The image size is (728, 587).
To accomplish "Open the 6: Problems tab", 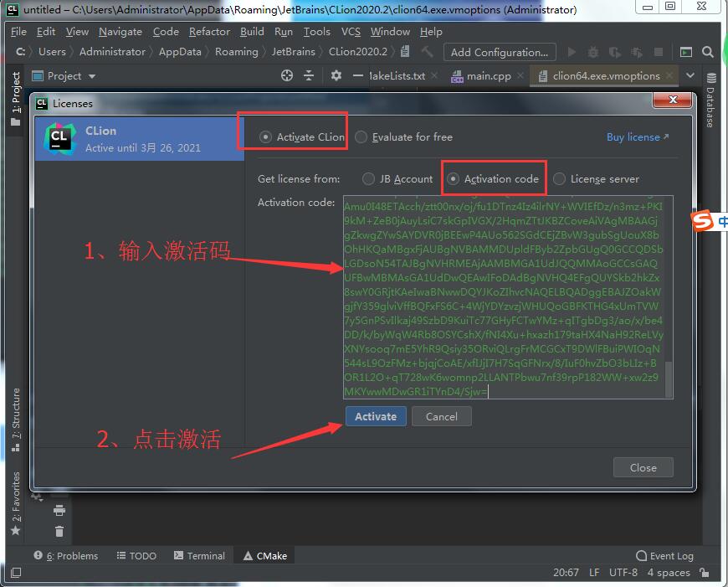I will pos(66,555).
